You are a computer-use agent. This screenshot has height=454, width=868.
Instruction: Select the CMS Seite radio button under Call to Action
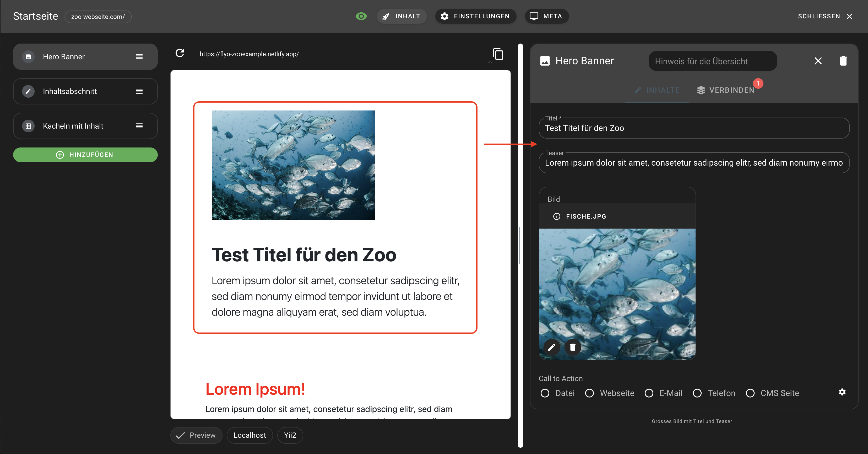point(751,393)
